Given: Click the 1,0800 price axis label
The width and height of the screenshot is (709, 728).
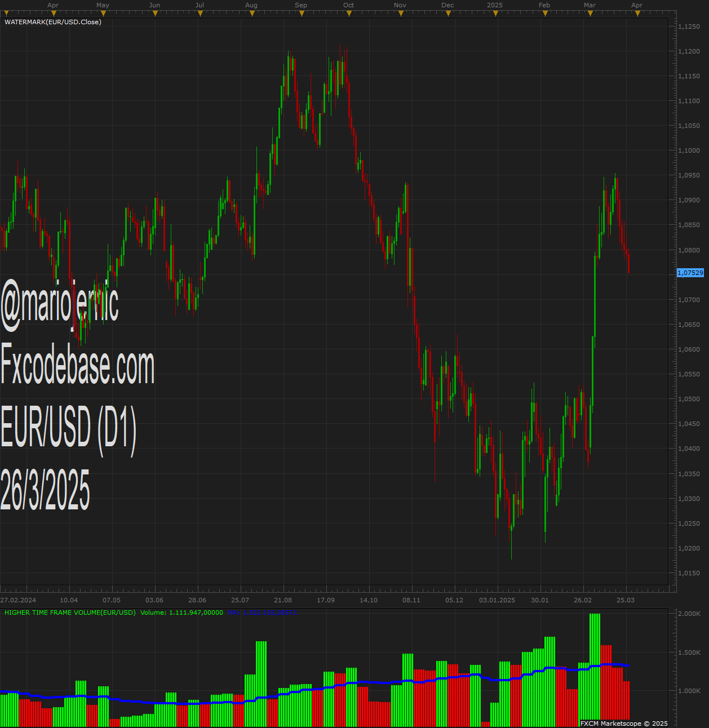Looking at the screenshot, I should coord(689,250).
